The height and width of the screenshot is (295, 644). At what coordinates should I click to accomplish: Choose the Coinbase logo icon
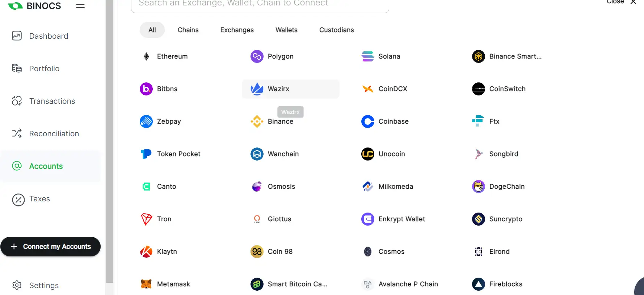tap(368, 121)
